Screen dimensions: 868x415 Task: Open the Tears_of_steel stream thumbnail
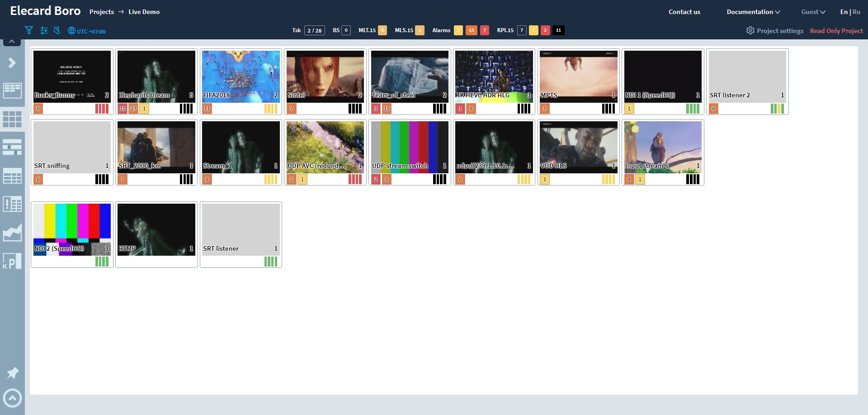(410, 76)
